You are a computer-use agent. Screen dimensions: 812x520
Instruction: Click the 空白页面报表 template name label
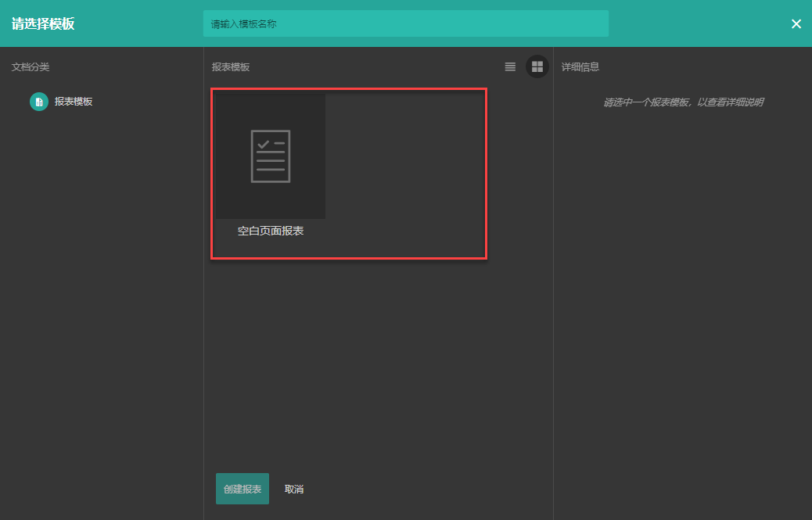click(271, 231)
